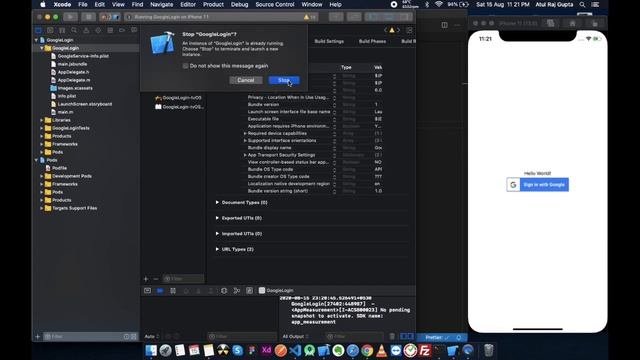The image size is (640, 360).
Task: Click the targets list filter field
Action: 183,279
